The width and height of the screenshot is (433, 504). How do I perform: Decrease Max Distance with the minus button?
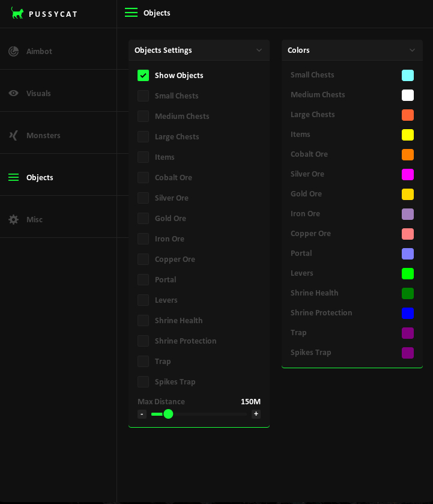(142, 414)
